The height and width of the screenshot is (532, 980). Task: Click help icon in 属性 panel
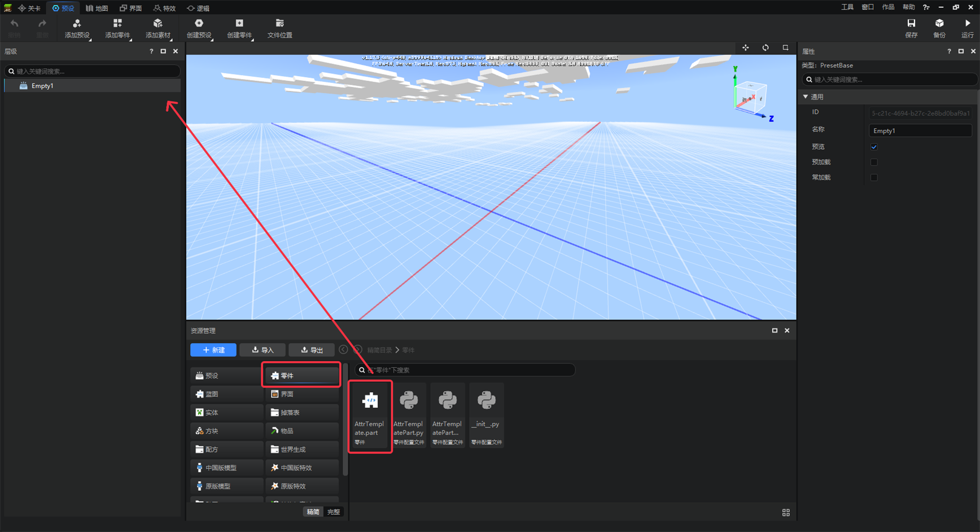point(949,51)
